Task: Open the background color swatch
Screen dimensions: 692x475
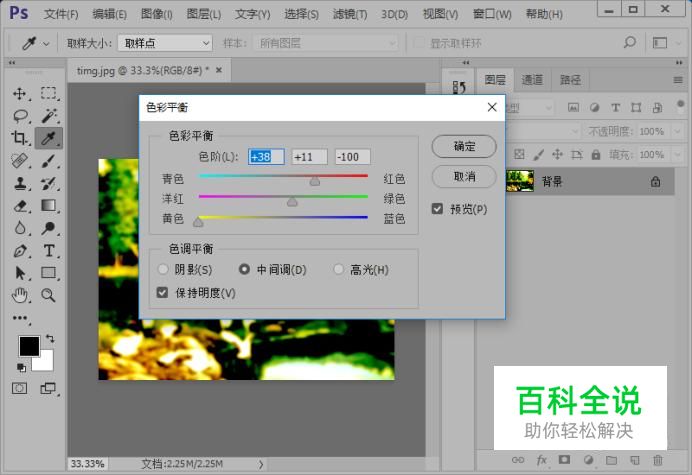Action: [x=46, y=363]
